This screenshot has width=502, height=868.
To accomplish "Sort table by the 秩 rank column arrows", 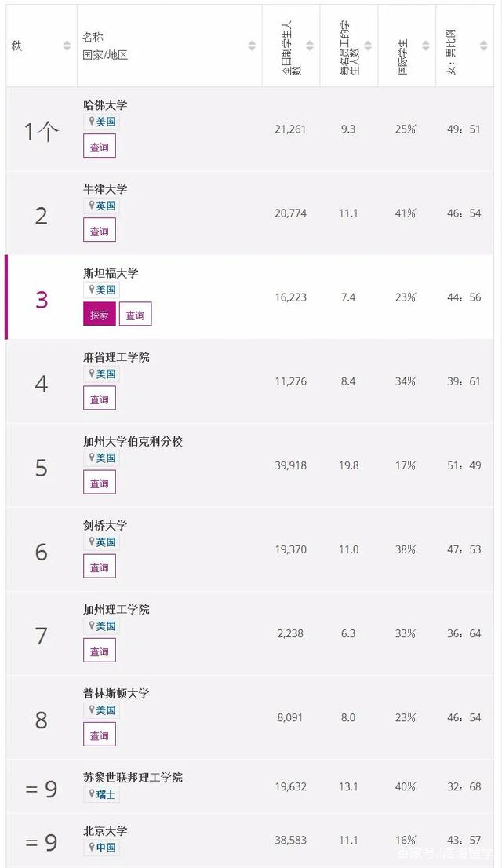I will [67, 46].
